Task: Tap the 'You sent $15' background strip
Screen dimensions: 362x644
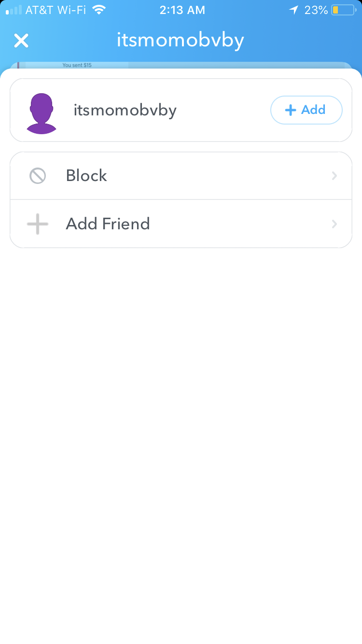Action: 77,65
